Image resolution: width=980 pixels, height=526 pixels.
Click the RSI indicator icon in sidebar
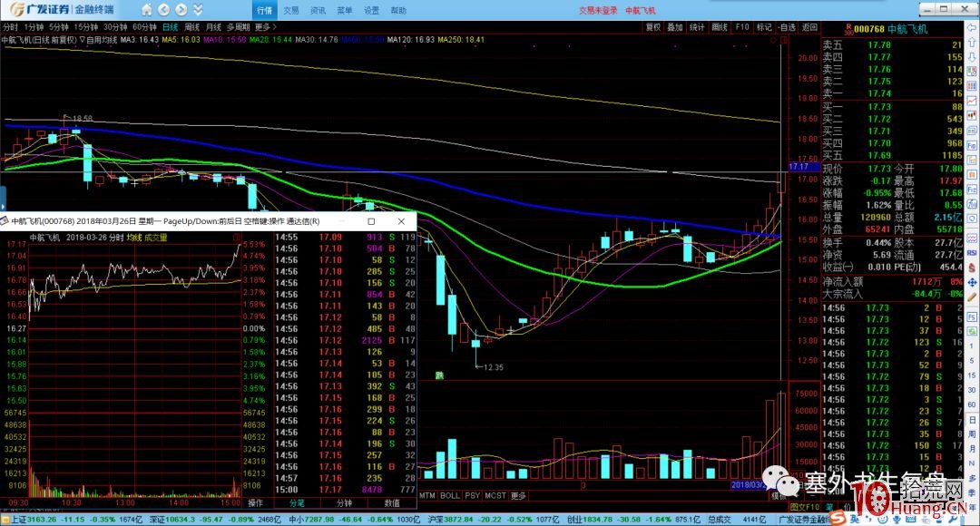coord(972,253)
